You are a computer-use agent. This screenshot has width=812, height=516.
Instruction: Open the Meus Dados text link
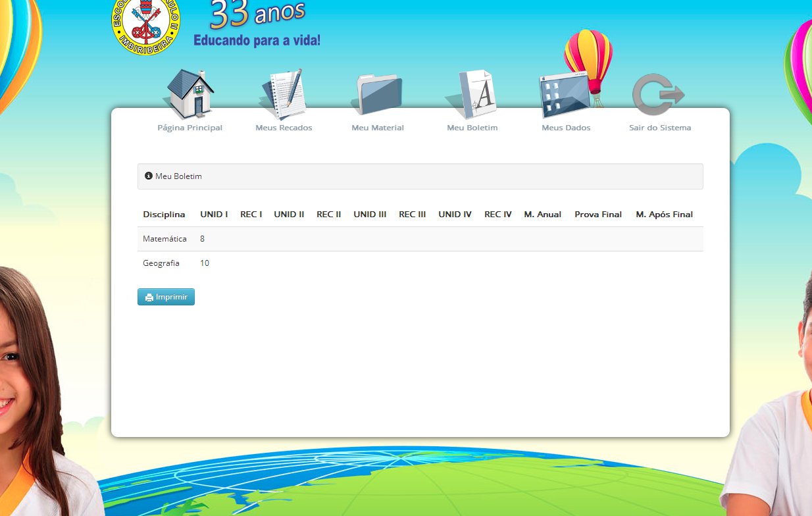(x=566, y=128)
